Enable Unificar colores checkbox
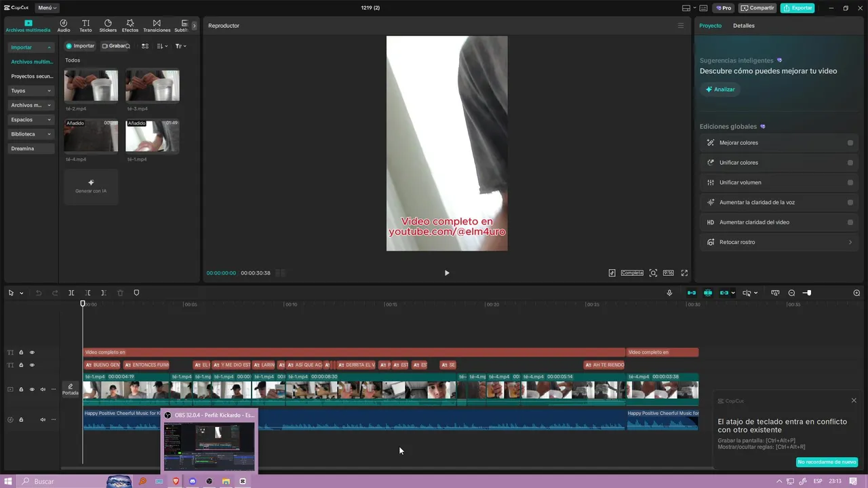Viewport: 868px width, 488px height. point(850,163)
